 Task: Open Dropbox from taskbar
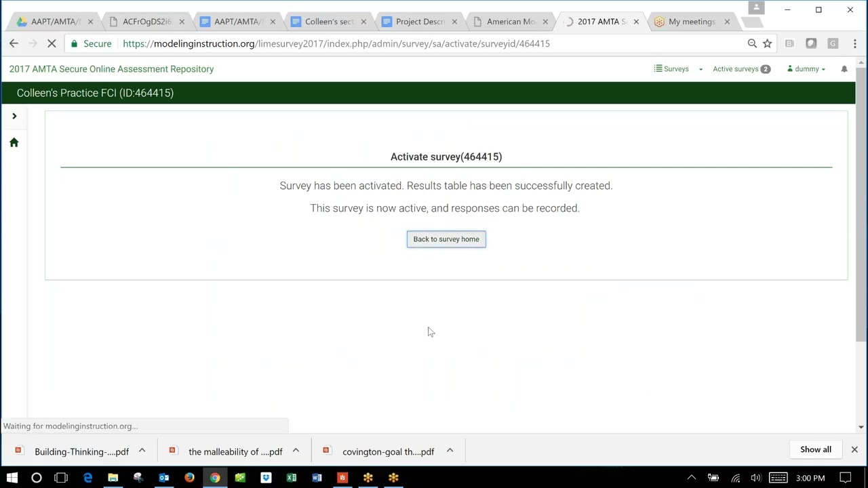266,478
